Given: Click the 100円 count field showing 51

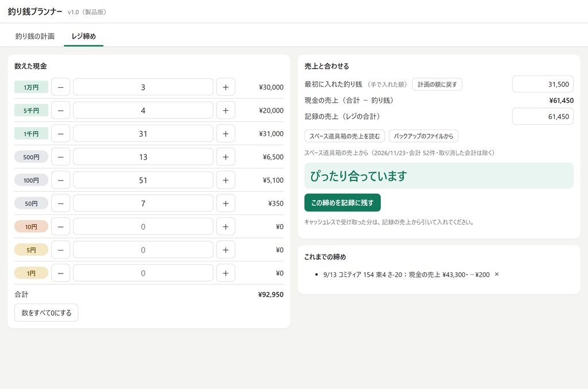Looking at the screenshot, I should (x=143, y=180).
